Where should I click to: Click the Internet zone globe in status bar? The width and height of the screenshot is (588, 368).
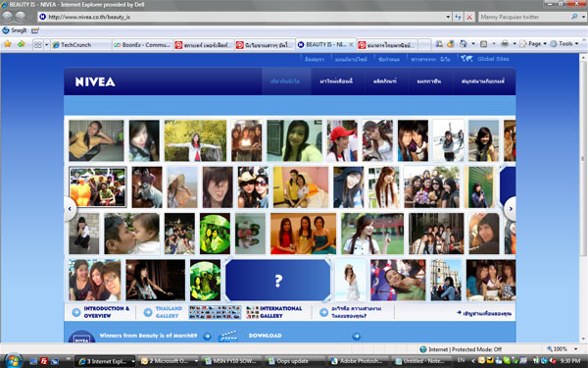[x=423, y=349]
